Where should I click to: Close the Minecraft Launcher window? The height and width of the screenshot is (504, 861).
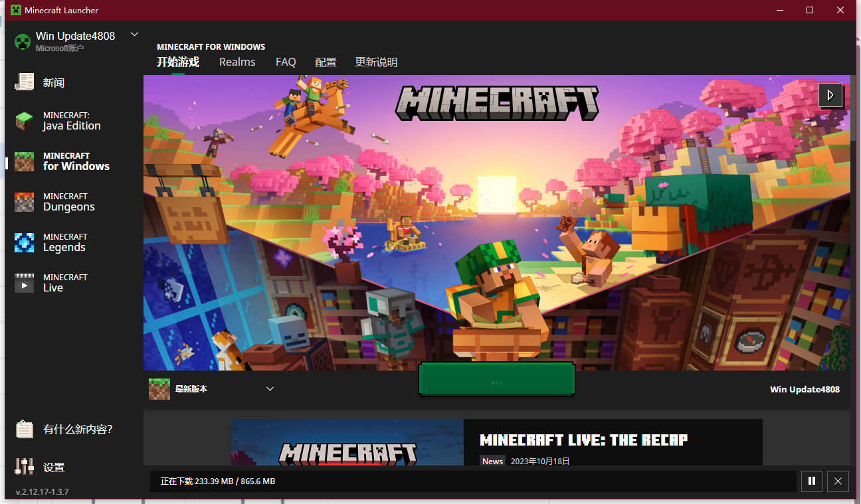tap(840, 10)
